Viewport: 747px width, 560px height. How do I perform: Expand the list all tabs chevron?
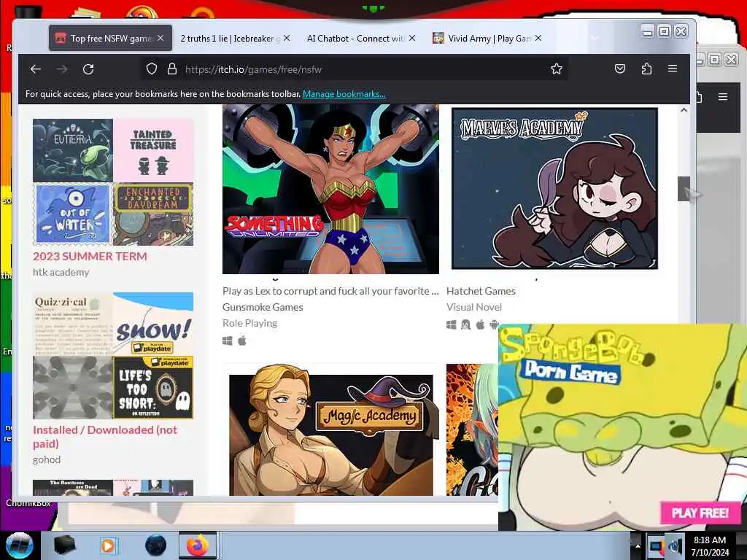(595, 38)
